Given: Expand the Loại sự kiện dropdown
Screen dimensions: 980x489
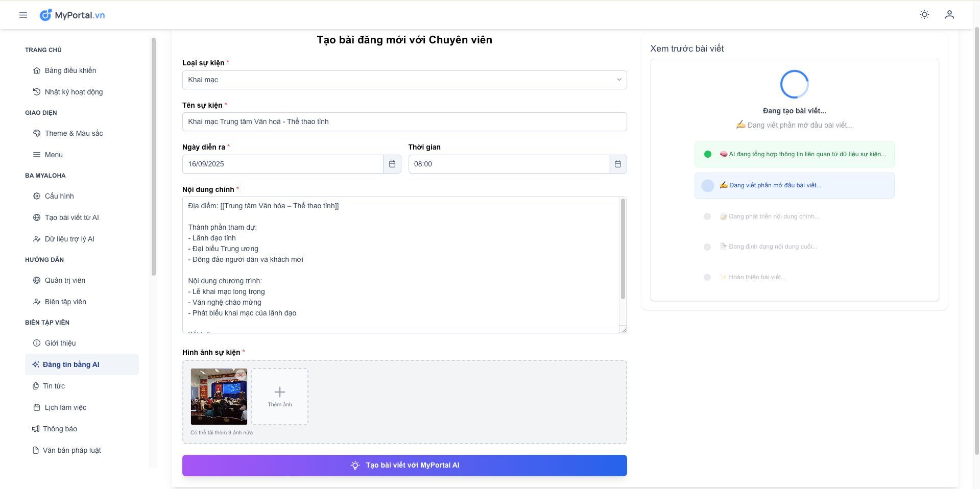Looking at the screenshot, I should click(x=404, y=80).
